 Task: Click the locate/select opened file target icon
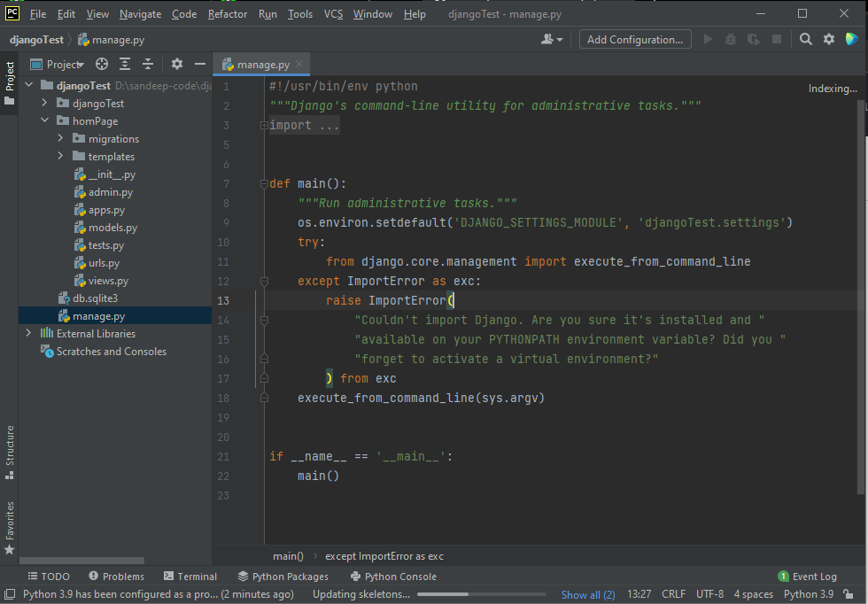click(102, 64)
